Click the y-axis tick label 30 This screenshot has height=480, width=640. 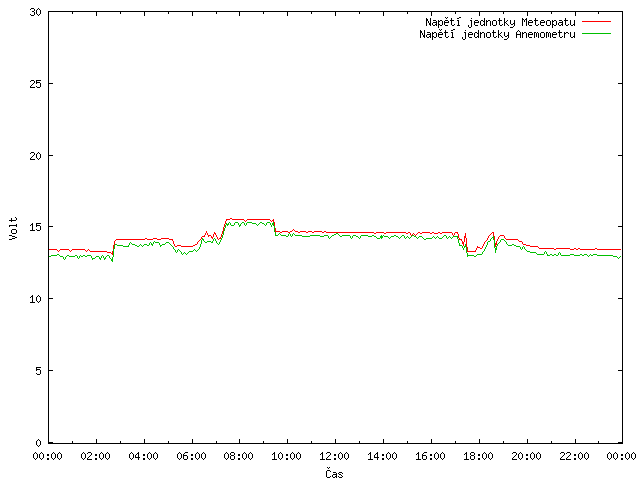[36, 12]
